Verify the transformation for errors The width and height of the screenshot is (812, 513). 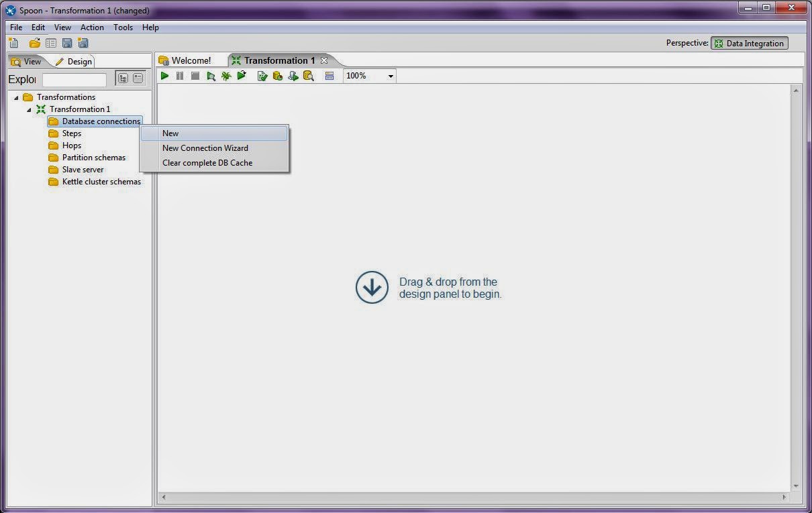262,76
